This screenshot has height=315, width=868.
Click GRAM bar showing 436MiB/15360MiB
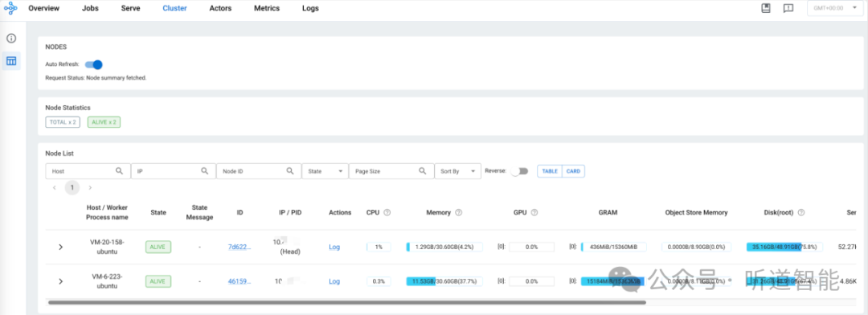[x=613, y=247]
